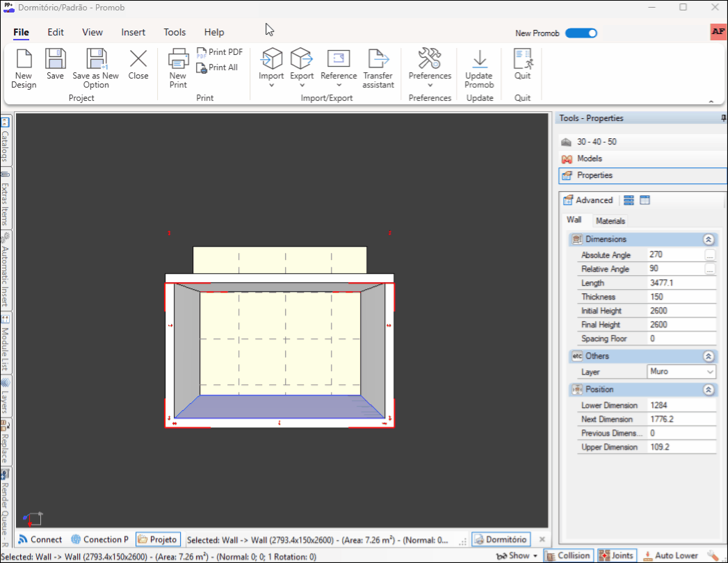Click the Advanced properties button
This screenshot has height=563, width=728.
(588, 200)
